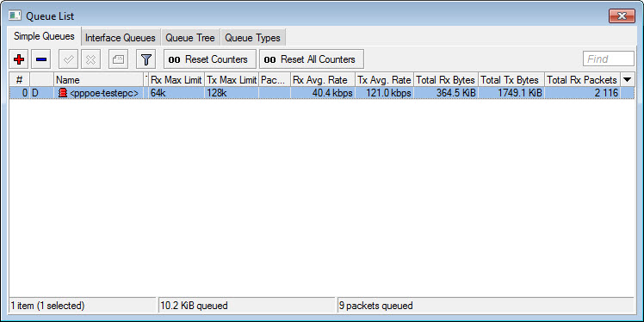Viewport: 644px width, 322px height.
Task: Open the column selector dropdown arrow
Action: pos(627,80)
